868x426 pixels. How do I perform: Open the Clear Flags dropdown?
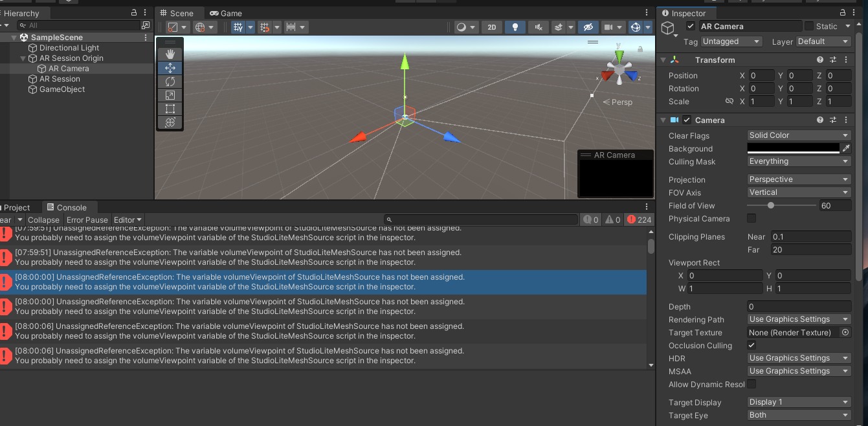pyautogui.click(x=799, y=135)
